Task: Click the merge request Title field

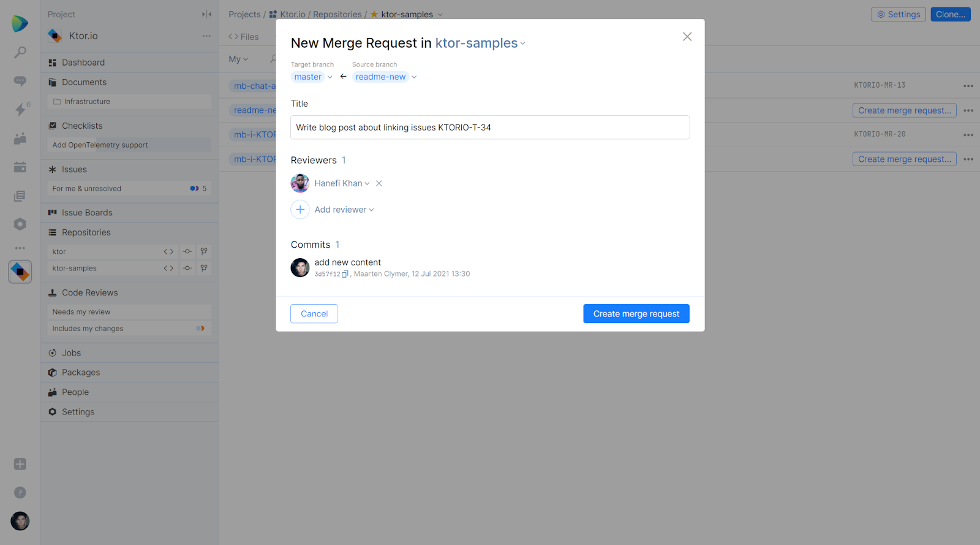Action: pos(489,128)
